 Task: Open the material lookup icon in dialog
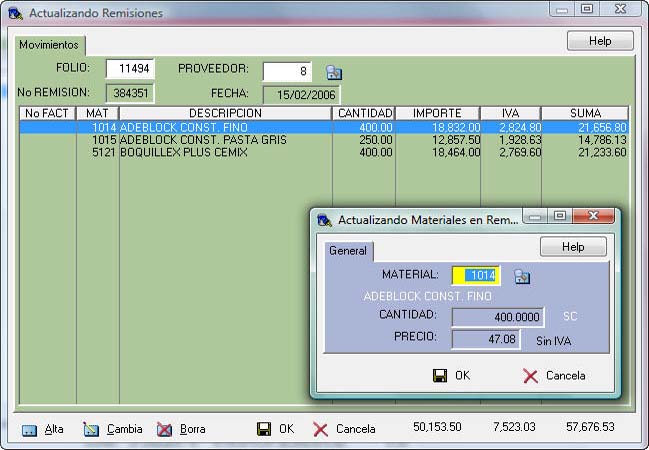[x=522, y=277]
